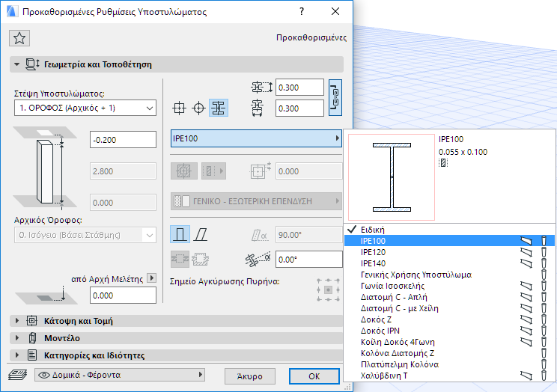Select rectangular column cross-section icon

click(179, 108)
